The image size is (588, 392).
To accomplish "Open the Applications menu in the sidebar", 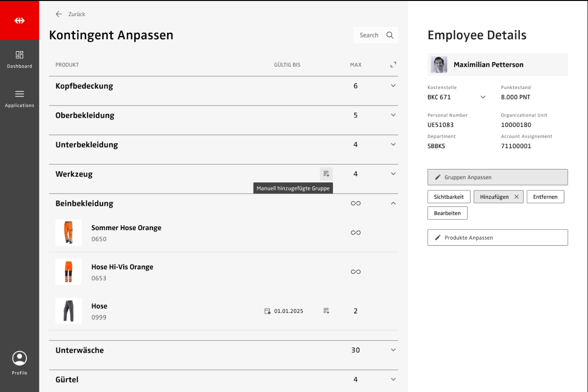I will click(x=19, y=98).
